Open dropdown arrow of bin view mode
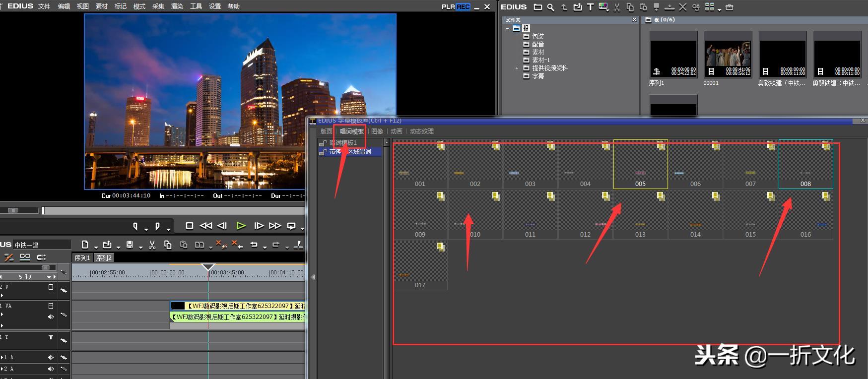 pos(719,9)
